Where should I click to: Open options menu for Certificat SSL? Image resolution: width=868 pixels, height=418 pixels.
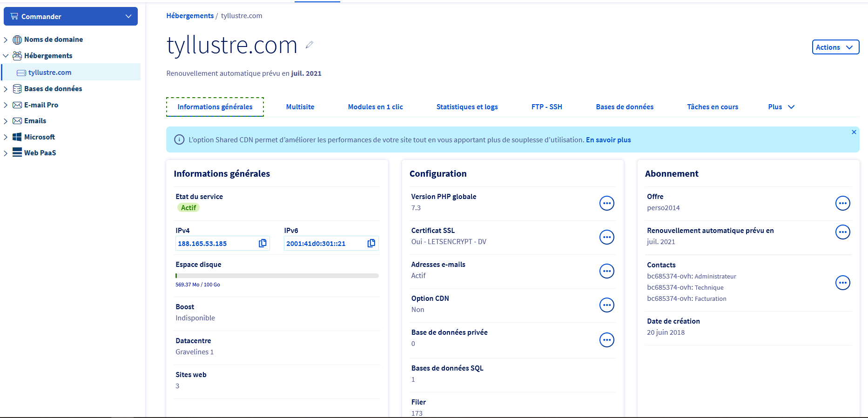coord(606,237)
